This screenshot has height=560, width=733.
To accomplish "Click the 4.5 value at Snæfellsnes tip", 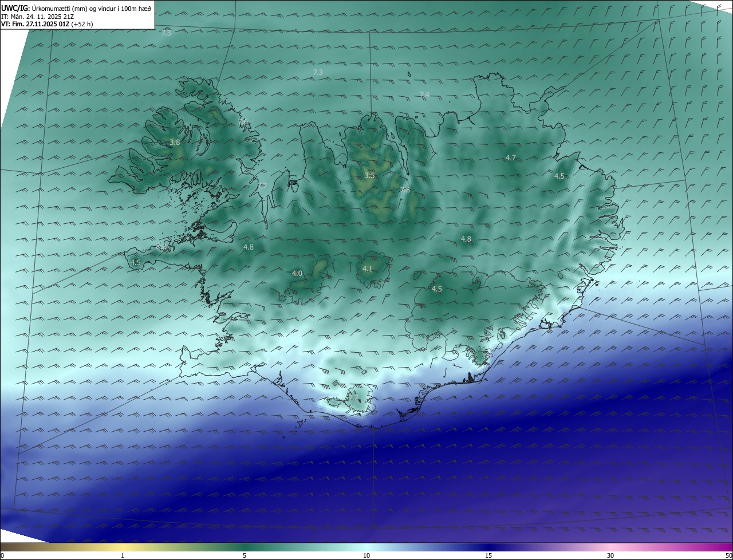I will click(x=136, y=262).
